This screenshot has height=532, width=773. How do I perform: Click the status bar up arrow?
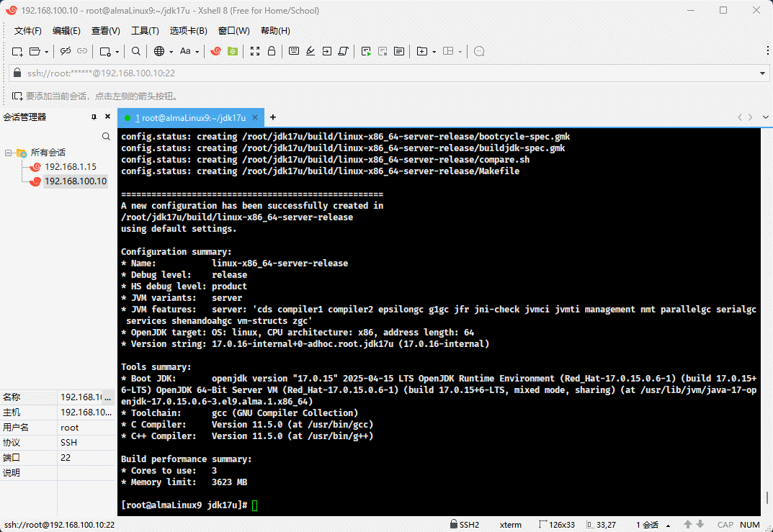[688, 525]
